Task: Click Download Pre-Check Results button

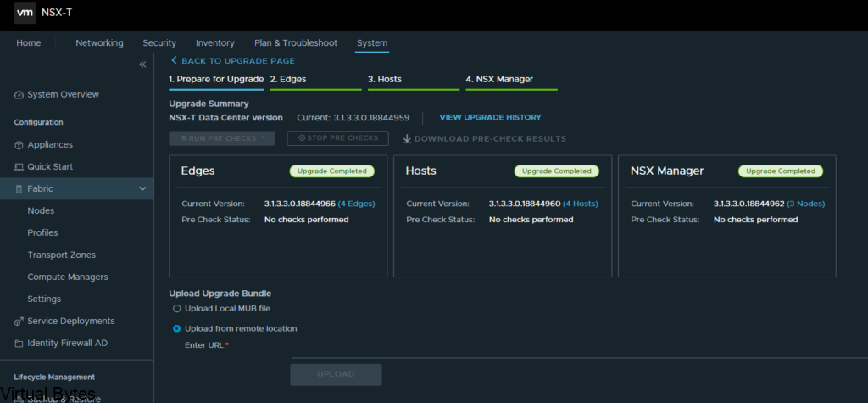Action: point(484,138)
